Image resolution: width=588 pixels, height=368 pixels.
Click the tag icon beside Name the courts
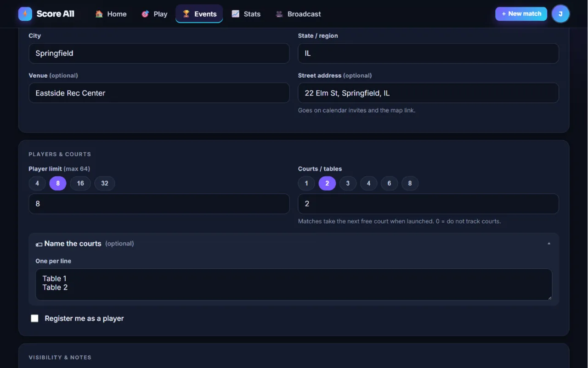[39, 244]
